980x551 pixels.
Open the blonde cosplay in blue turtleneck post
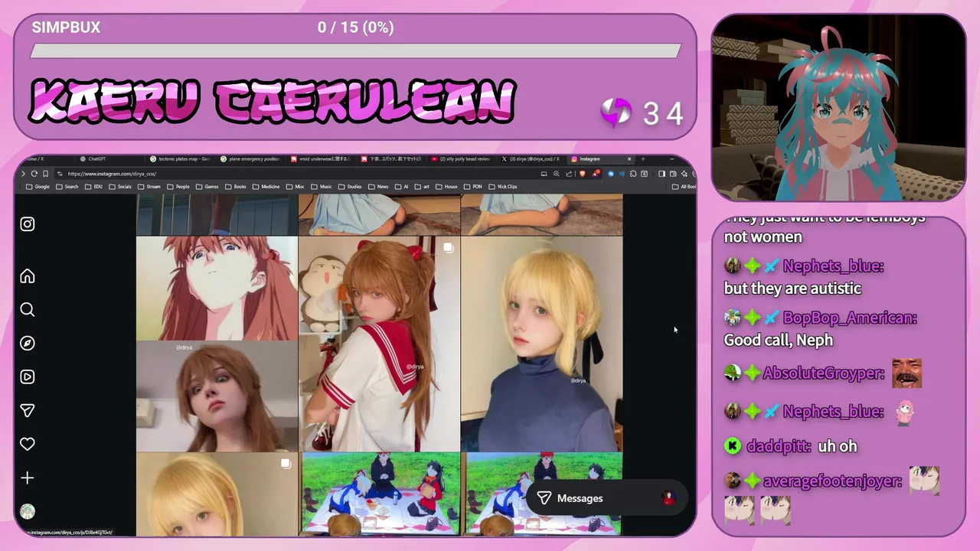coord(541,344)
